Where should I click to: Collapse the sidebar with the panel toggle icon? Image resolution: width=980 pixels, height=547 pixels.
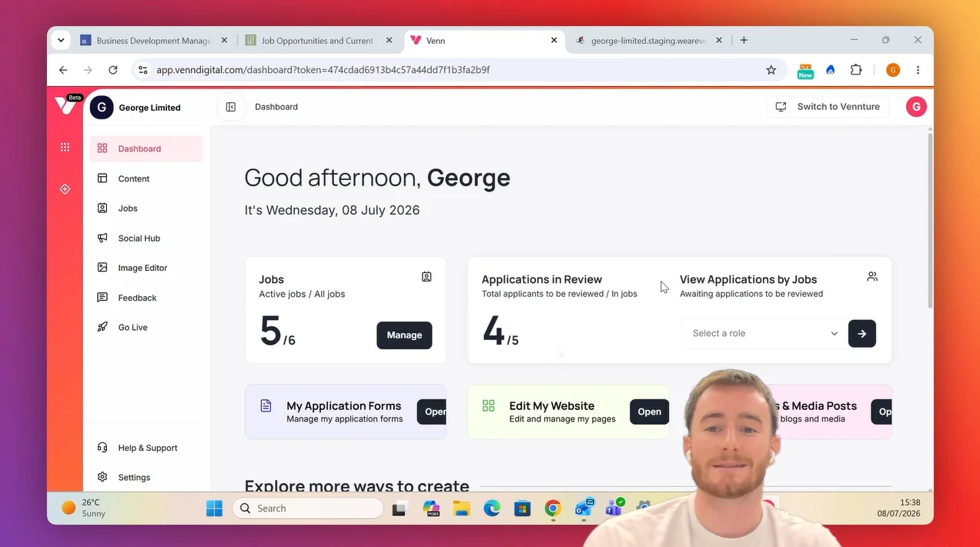coord(231,107)
